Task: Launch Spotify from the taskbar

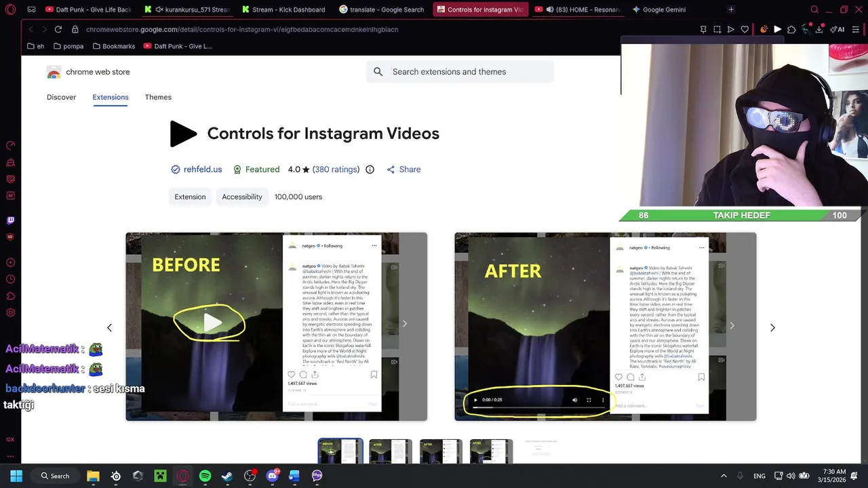Action: (x=205, y=476)
